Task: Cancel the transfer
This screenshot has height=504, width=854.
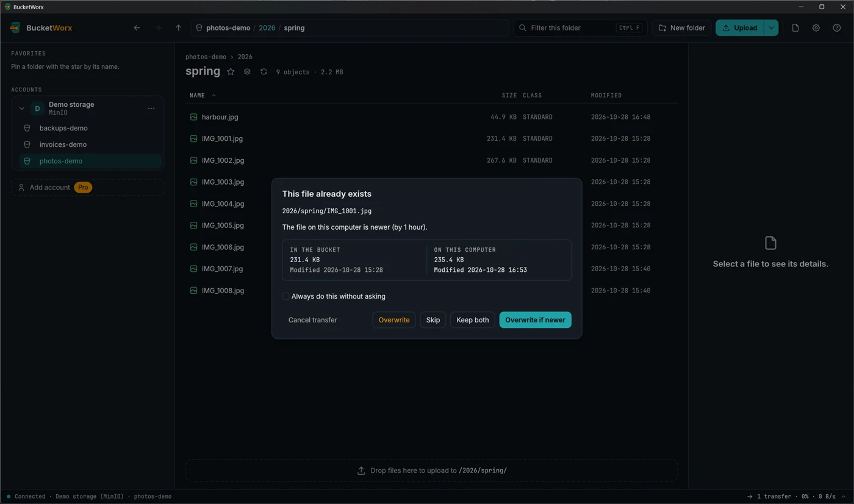Action: click(313, 320)
